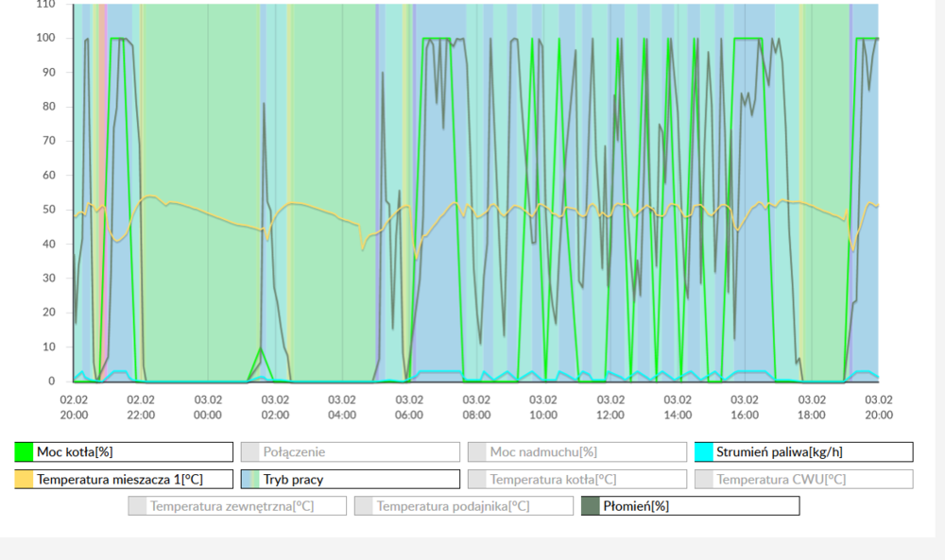Select the Połączenie legend swatch

249,451
